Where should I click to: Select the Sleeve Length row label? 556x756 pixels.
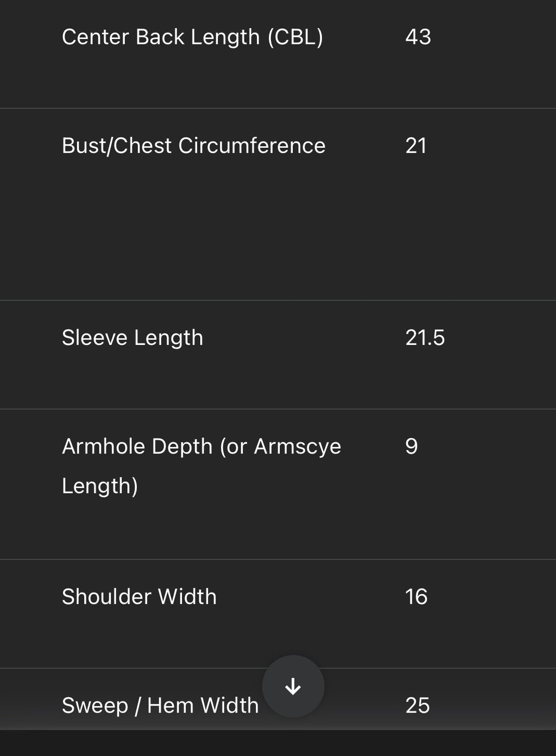click(132, 338)
